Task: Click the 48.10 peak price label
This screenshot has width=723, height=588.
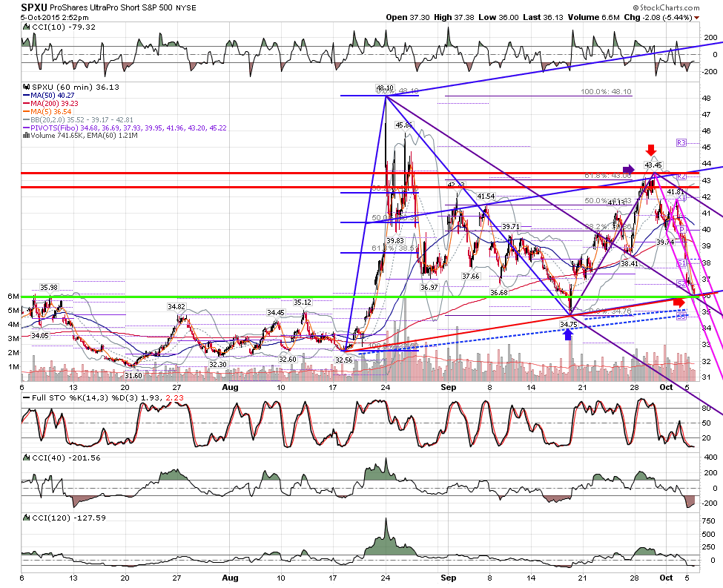Action: click(x=385, y=87)
